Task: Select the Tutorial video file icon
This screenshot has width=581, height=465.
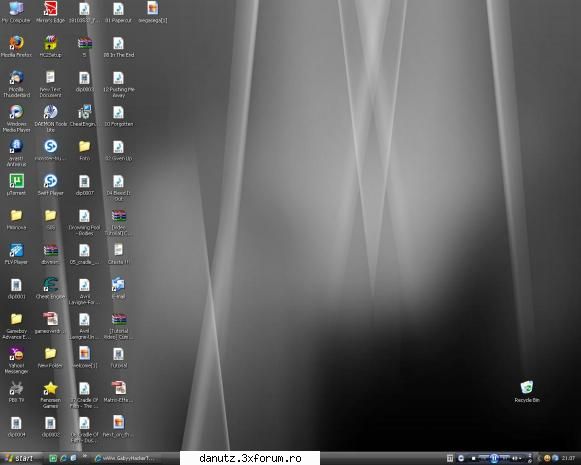Action: [x=118, y=357]
